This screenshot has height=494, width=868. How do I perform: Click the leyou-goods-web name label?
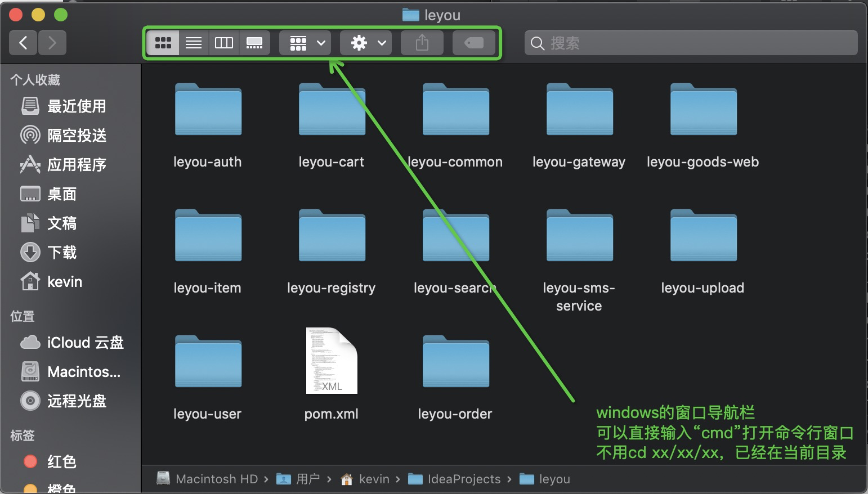[703, 162]
